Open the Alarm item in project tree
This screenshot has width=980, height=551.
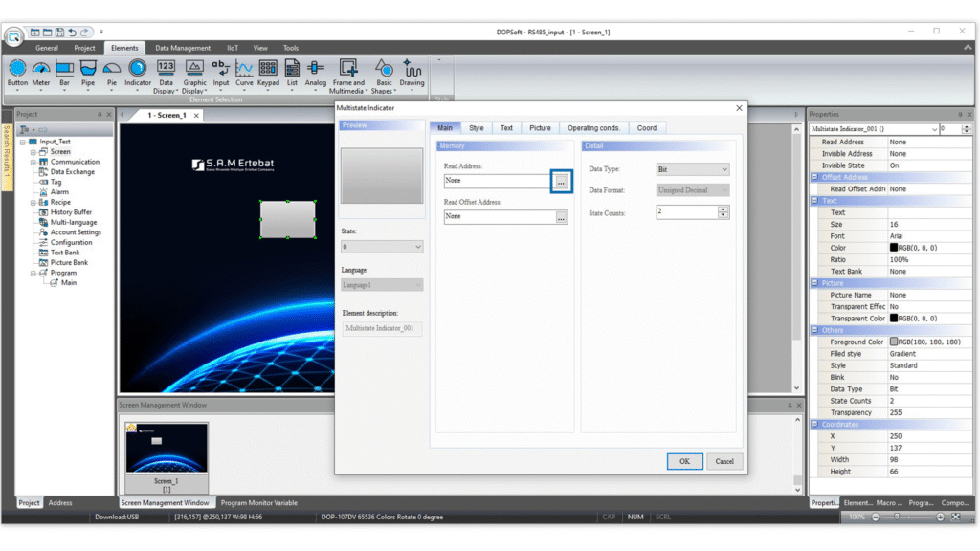(59, 192)
